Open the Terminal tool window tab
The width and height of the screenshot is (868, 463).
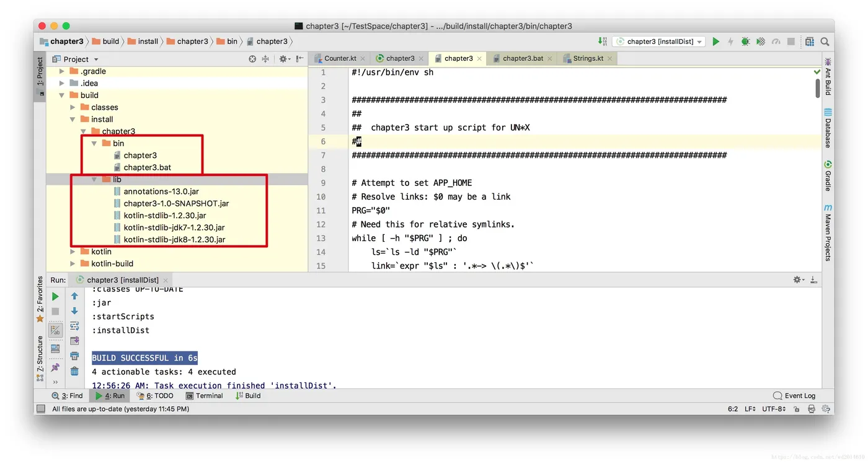pyautogui.click(x=205, y=395)
